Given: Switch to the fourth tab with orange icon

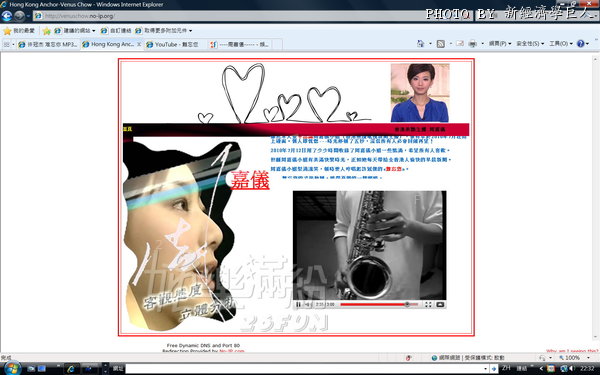Looking at the screenshot, I should [x=239, y=44].
